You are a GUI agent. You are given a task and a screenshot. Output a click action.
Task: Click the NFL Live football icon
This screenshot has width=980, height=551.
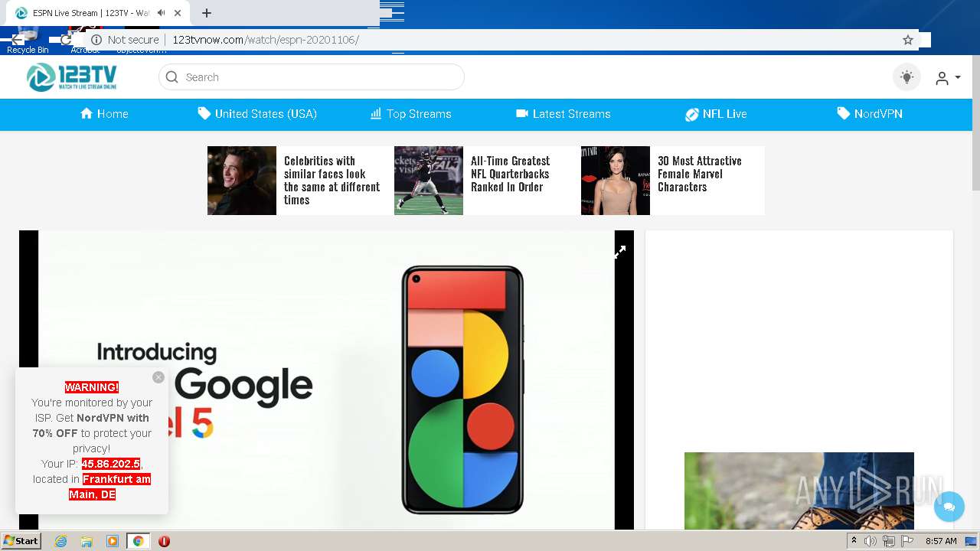point(692,114)
